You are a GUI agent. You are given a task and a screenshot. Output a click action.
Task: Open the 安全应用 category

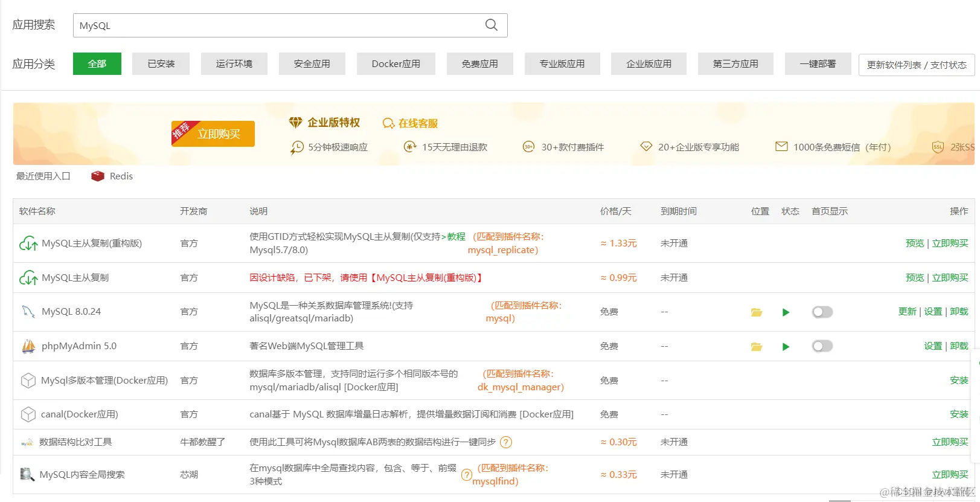pyautogui.click(x=312, y=63)
